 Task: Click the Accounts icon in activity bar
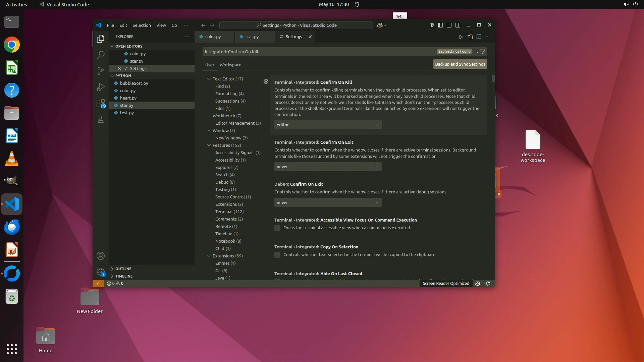click(100, 256)
